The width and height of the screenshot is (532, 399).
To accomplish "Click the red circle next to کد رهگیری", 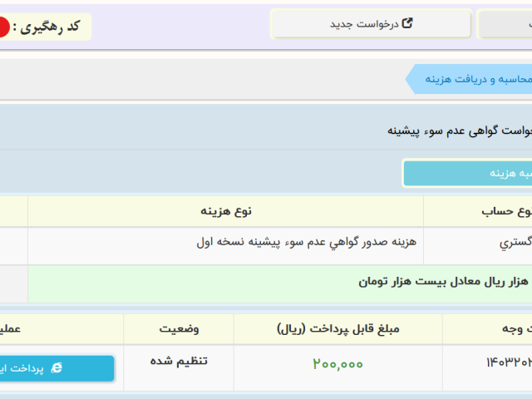I will click(2, 27).
